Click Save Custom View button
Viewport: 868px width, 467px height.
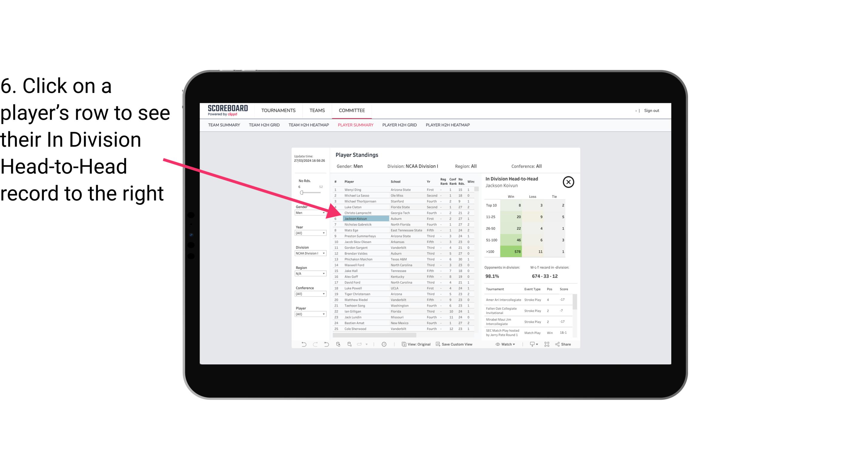pos(455,344)
